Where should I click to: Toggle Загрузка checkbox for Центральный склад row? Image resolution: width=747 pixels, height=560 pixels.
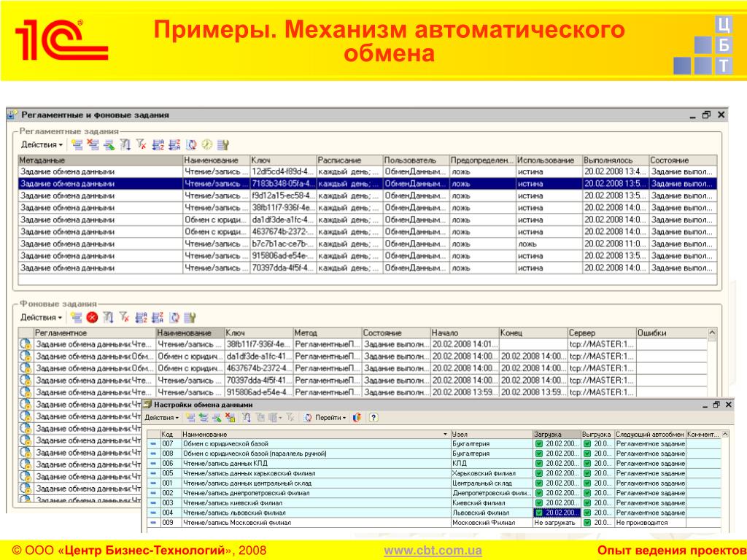(x=539, y=483)
